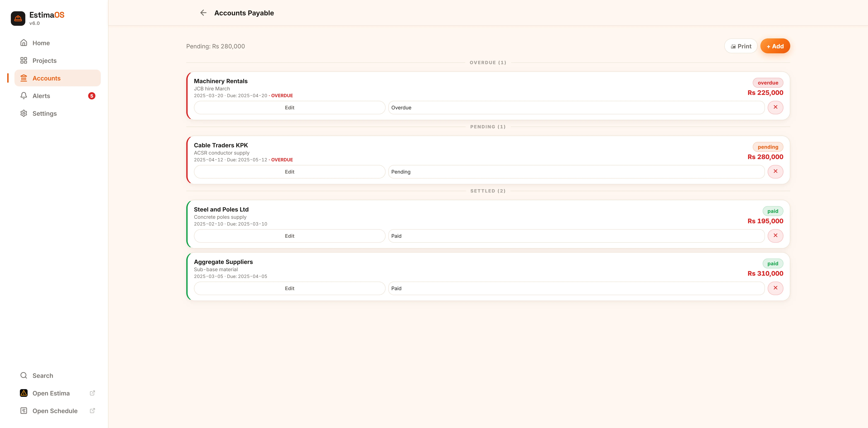Click the Accounts Payable page title
Image resolution: width=868 pixels, height=428 pixels.
coord(244,13)
